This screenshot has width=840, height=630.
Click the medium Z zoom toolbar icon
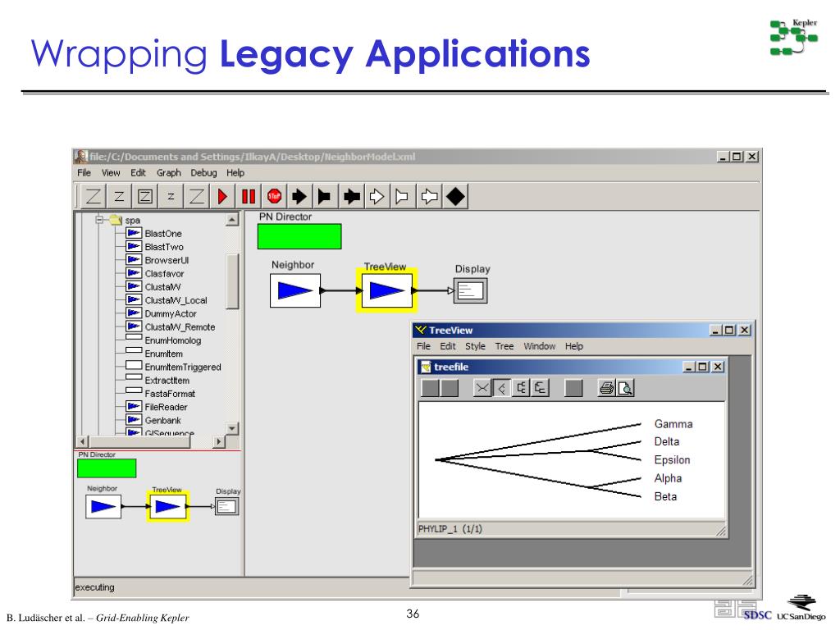click(119, 196)
